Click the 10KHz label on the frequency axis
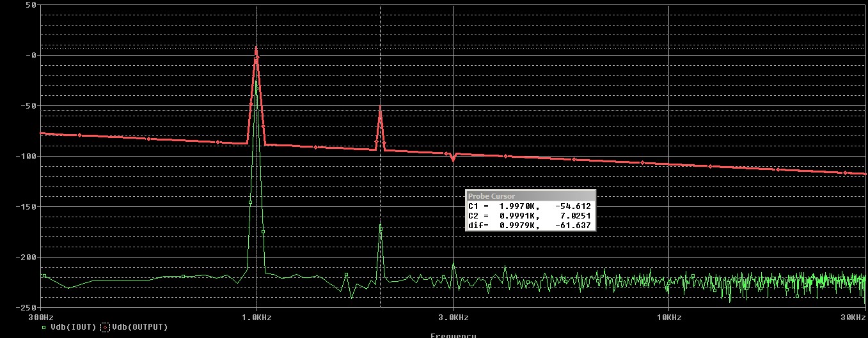Viewport: 868px width, 338px height. (x=668, y=318)
